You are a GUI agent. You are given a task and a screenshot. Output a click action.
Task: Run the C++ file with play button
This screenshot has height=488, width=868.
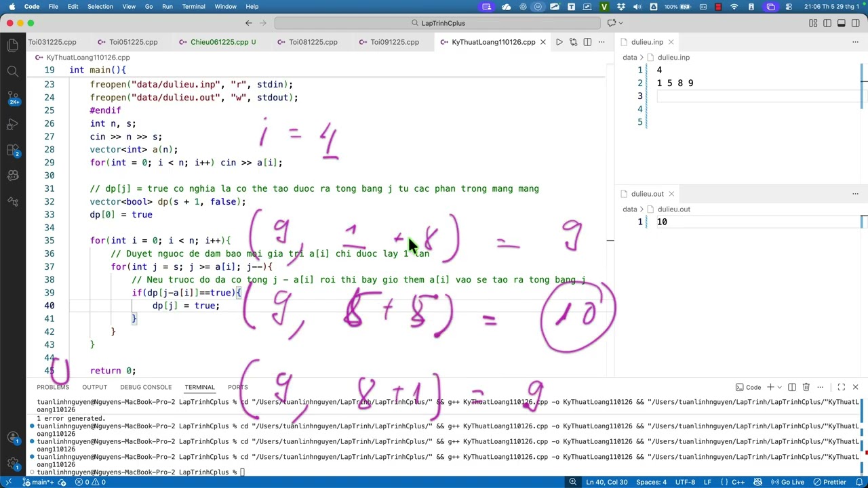coord(559,42)
